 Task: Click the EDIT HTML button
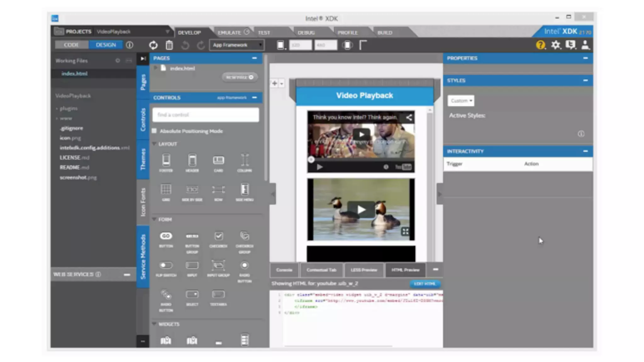coord(425,284)
